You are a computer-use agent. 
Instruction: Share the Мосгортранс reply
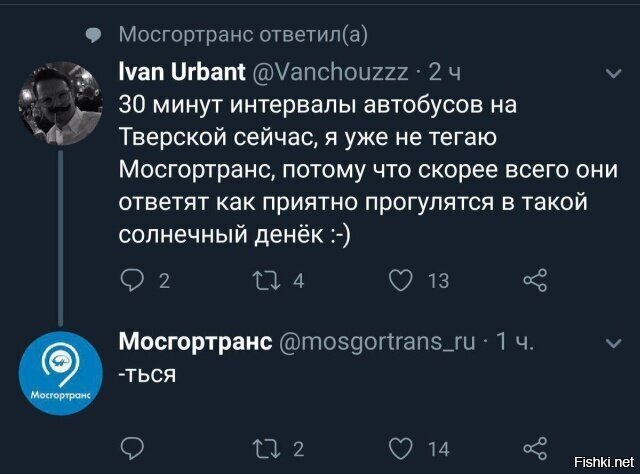537,446
